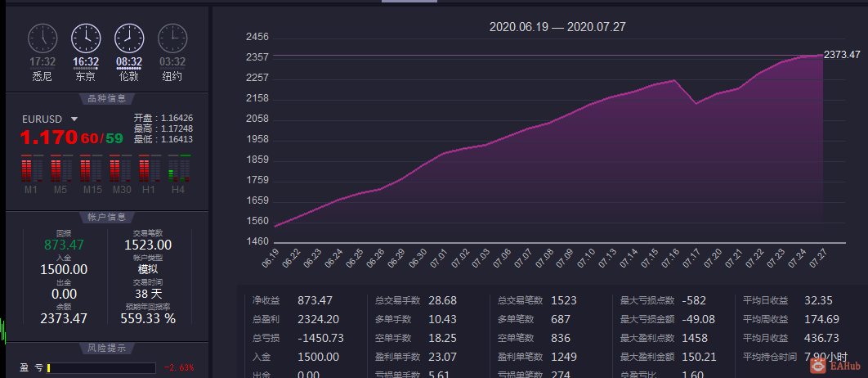
Task: Select the M1 timeframe strength meter
Action: point(32,169)
